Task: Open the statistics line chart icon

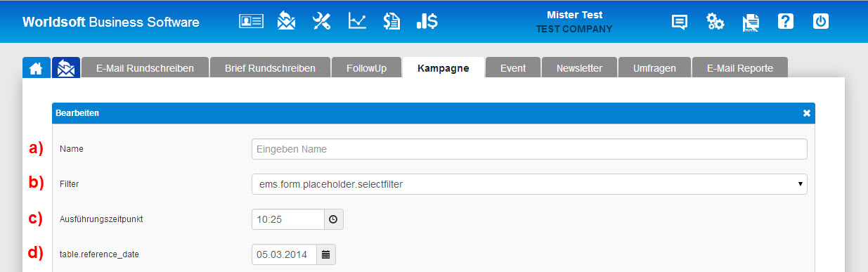Action: point(357,21)
